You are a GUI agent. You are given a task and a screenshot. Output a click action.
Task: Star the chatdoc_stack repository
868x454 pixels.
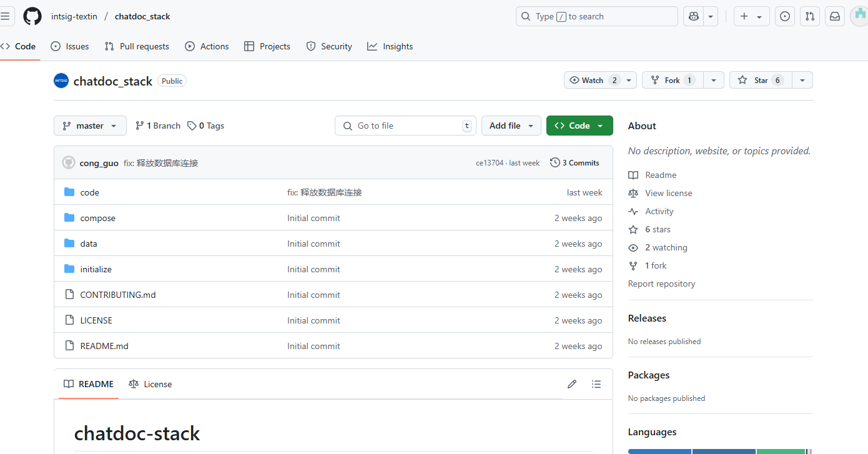pyautogui.click(x=761, y=80)
